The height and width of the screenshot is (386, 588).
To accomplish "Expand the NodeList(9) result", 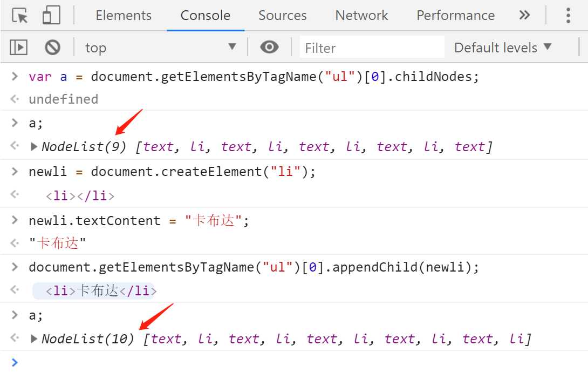I will (x=34, y=146).
